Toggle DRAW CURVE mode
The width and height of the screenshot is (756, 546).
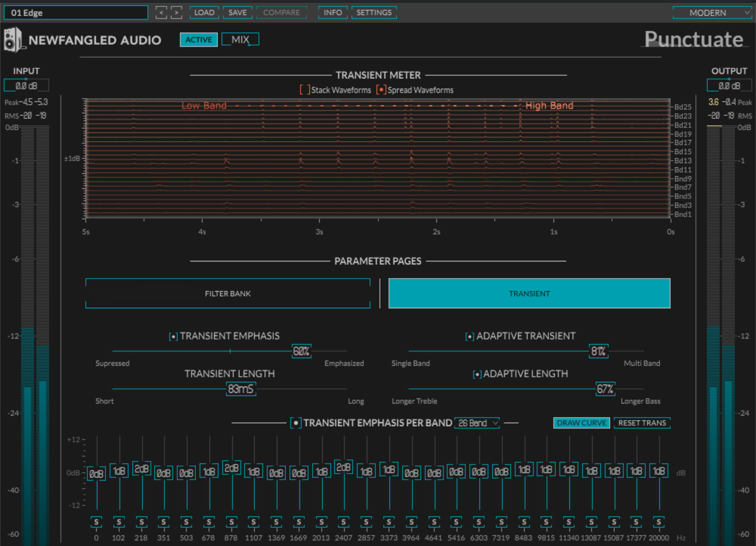tap(582, 423)
